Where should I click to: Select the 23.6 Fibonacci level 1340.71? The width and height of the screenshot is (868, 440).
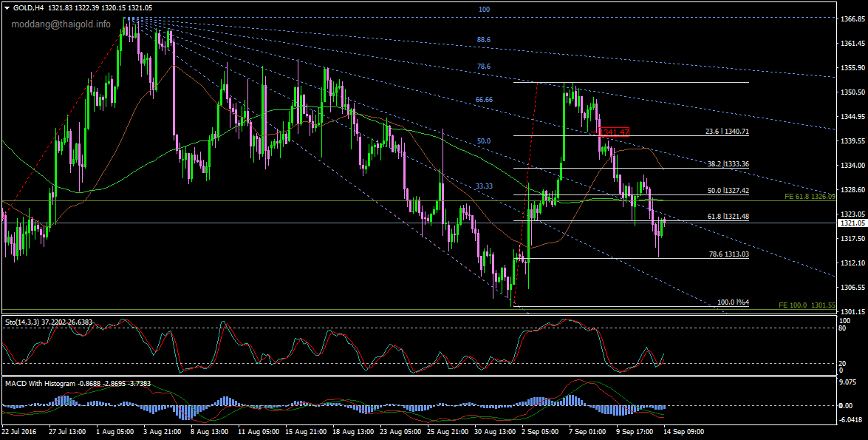[728, 132]
